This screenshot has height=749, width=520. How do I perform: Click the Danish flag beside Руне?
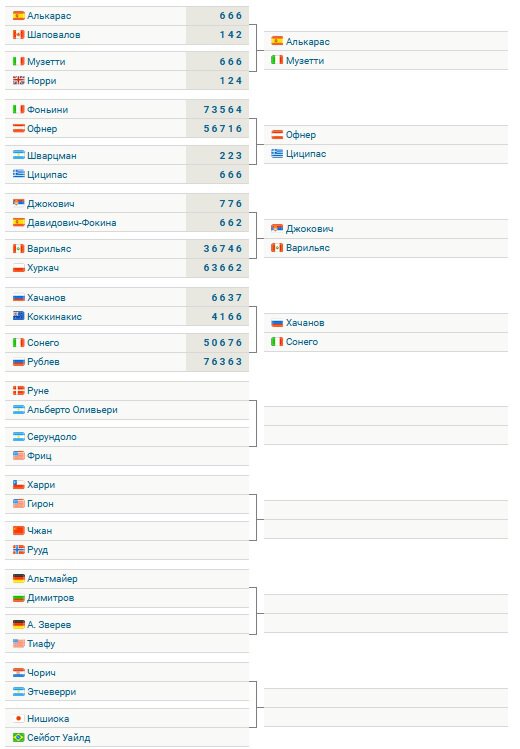coord(19,390)
